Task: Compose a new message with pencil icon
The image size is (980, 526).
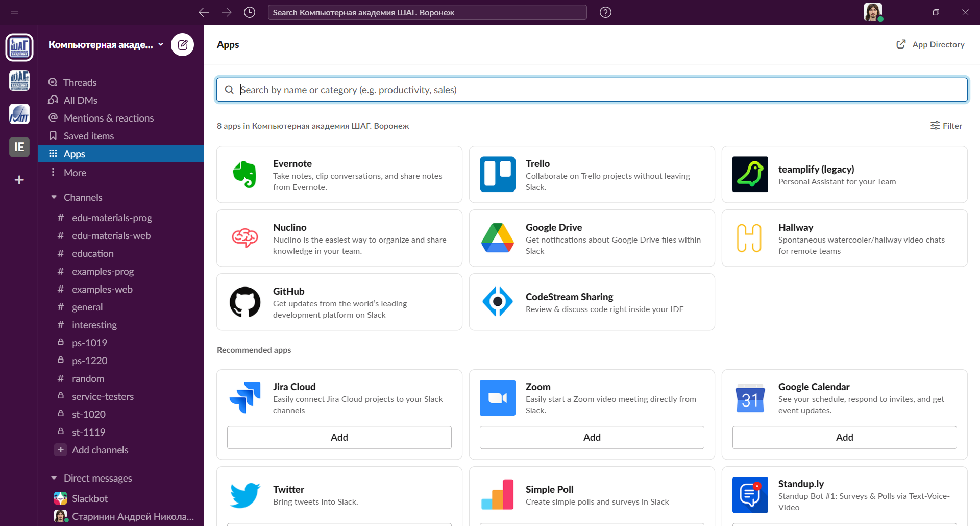Action: click(183, 45)
